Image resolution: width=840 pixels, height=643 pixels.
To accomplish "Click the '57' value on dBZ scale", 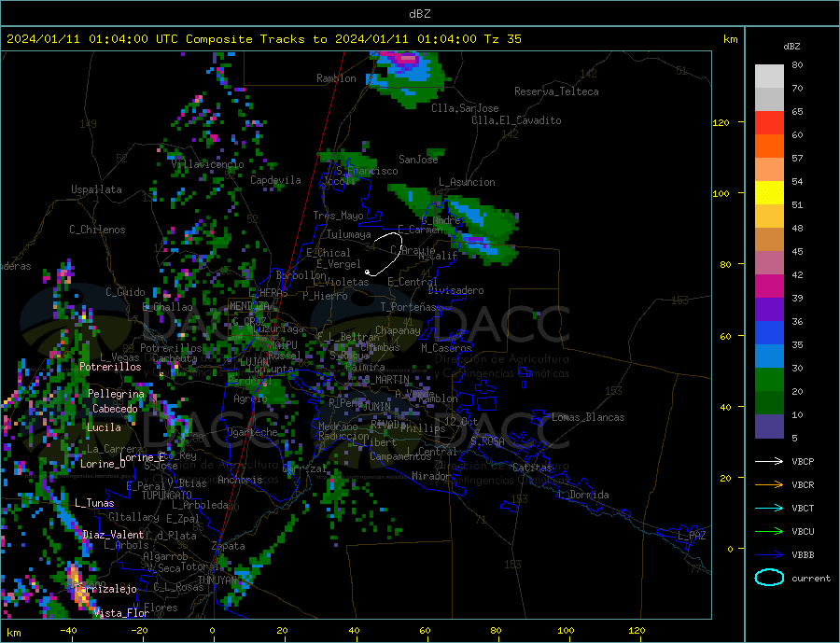I will 797,158.
